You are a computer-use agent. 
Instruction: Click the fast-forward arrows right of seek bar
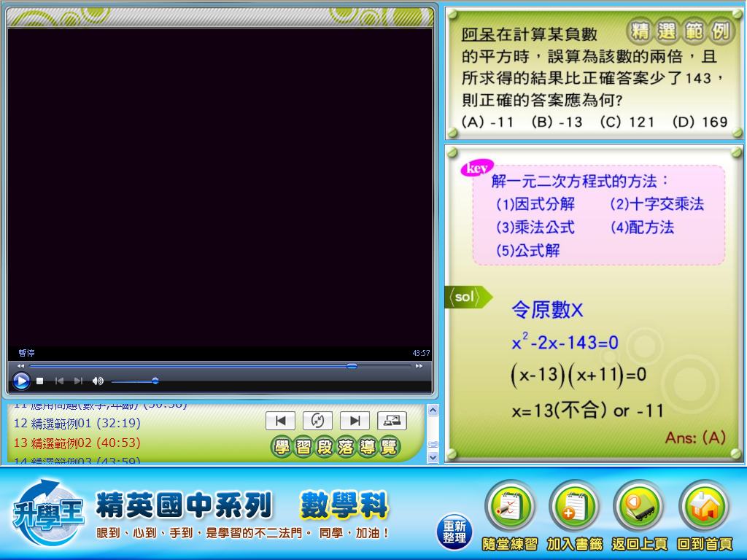click(x=419, y=365)
